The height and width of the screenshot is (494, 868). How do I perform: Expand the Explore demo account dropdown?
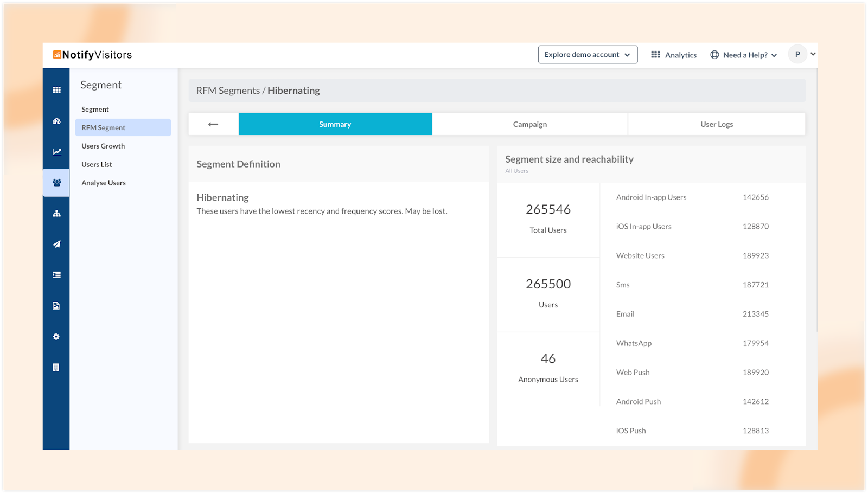[588, 55]
